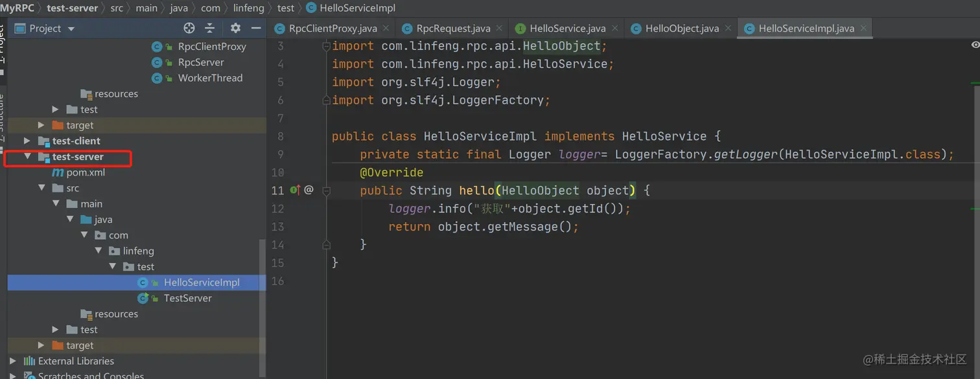This screenshot has width=980, height=379.
Task: Collapse the linfeng package
Action: (x=99, y=251)
